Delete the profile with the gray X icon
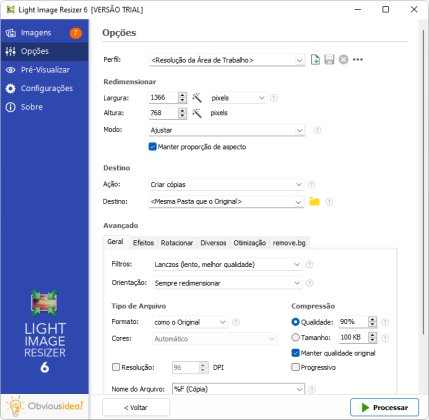 (343, 60)
